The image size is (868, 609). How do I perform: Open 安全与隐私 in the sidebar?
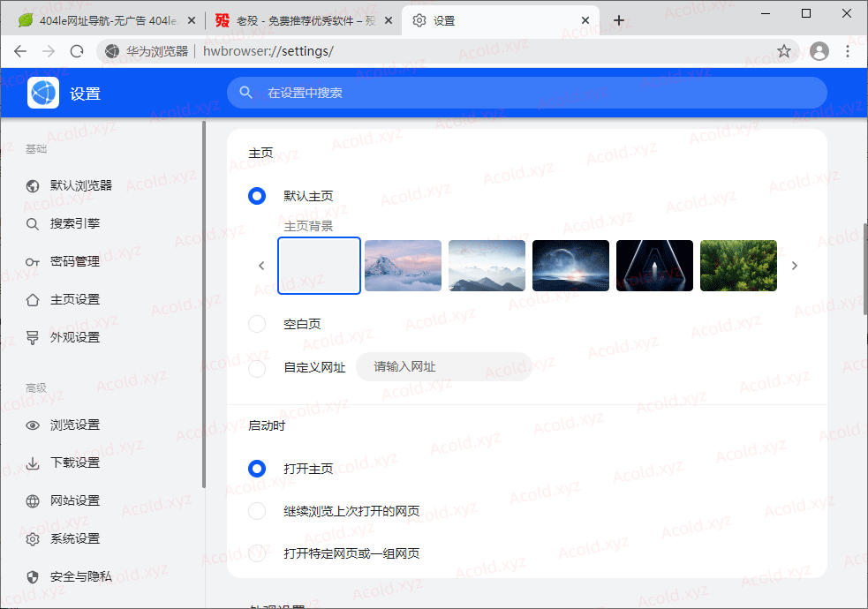point(81,577)
